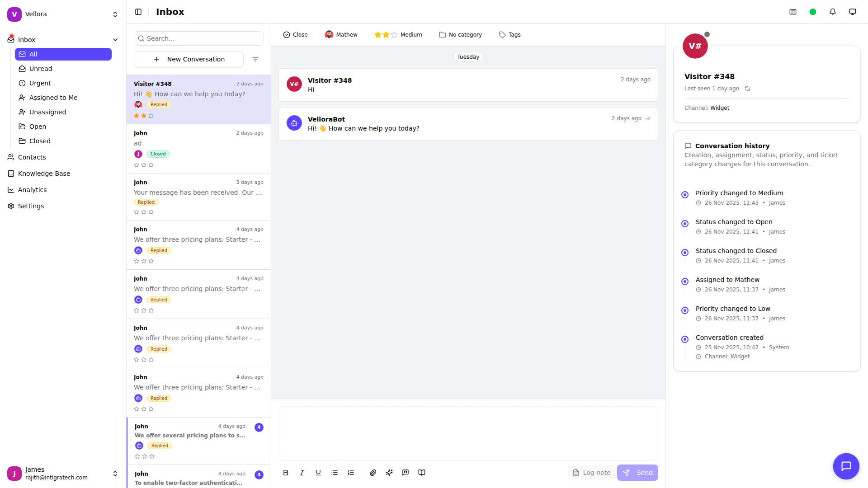This screenshot has width=868, height=488.
Task: Open John's 'Your message has been received' conversation
Action: click(198, 197)
